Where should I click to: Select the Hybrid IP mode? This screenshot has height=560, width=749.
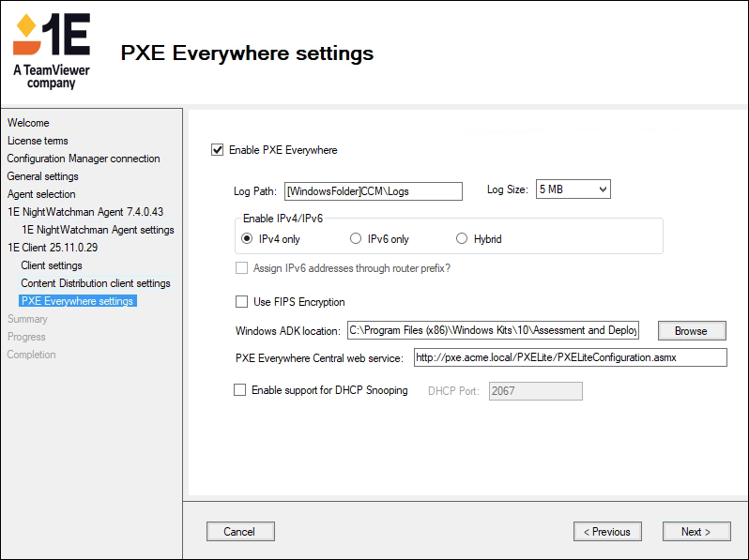click(x=462, y=239)
